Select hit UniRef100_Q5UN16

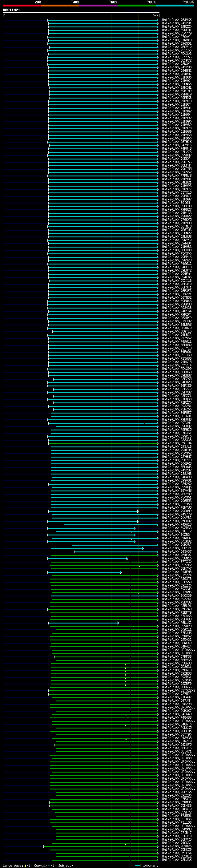coord(177,559)
